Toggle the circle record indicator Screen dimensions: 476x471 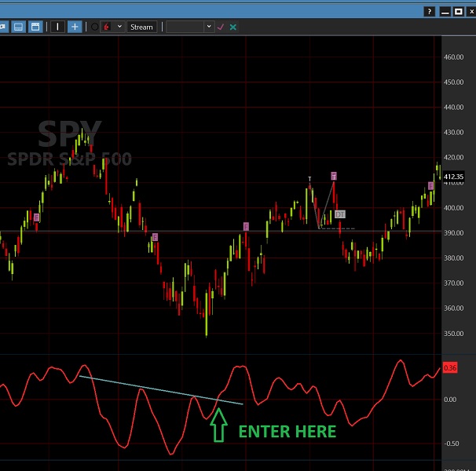[95, 27]
